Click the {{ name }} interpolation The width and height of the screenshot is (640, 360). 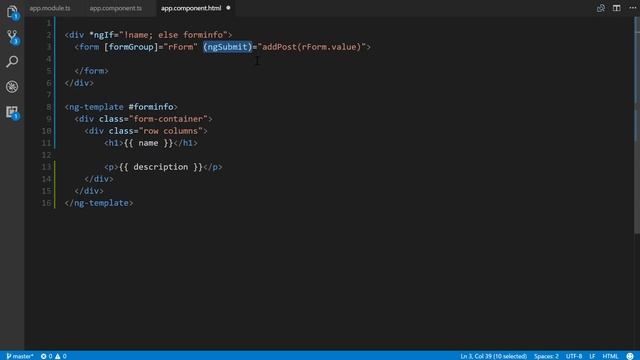[x=148, y=143]
